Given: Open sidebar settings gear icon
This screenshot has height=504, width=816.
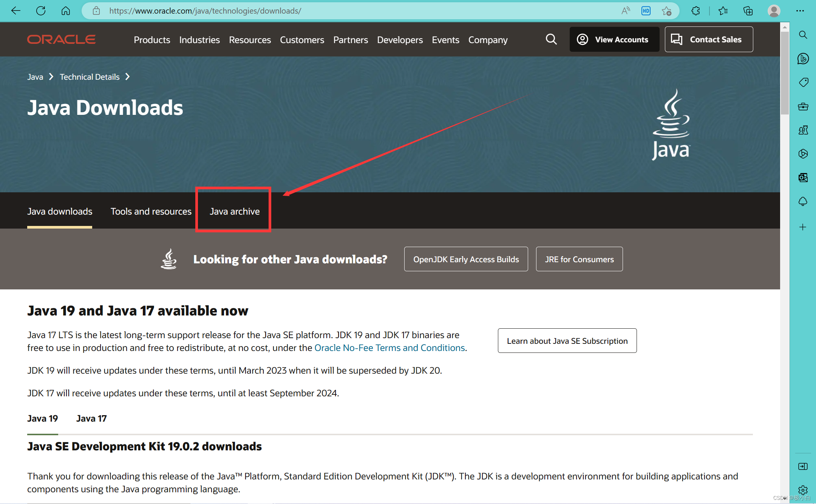Looking at the screenshot, I should 803,490.
